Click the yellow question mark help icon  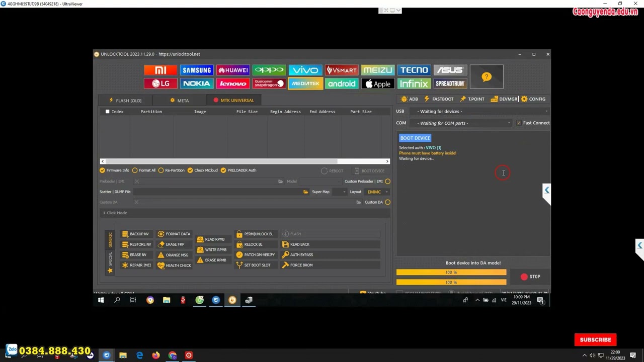(x=486, y=77)
